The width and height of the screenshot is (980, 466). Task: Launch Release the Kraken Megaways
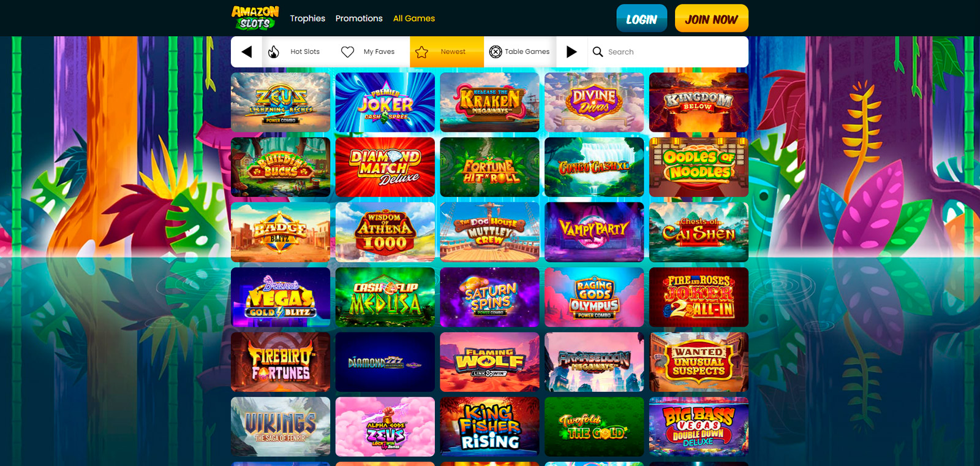tap(489, 102)
